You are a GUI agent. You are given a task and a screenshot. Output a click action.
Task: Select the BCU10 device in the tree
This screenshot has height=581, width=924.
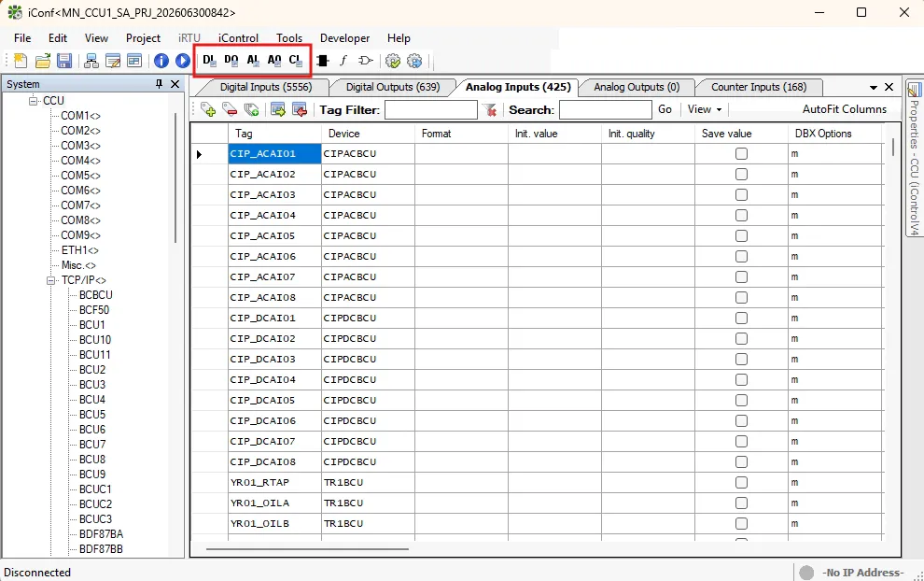95,340
